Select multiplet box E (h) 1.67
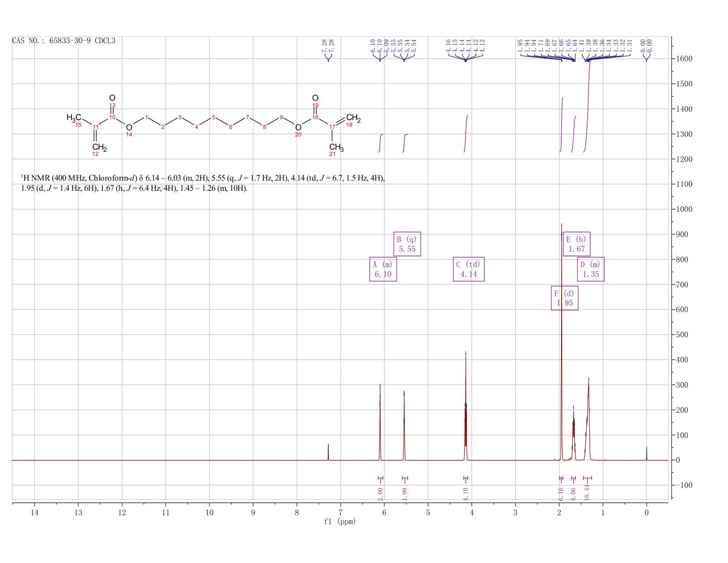 (x=577, y=244)
